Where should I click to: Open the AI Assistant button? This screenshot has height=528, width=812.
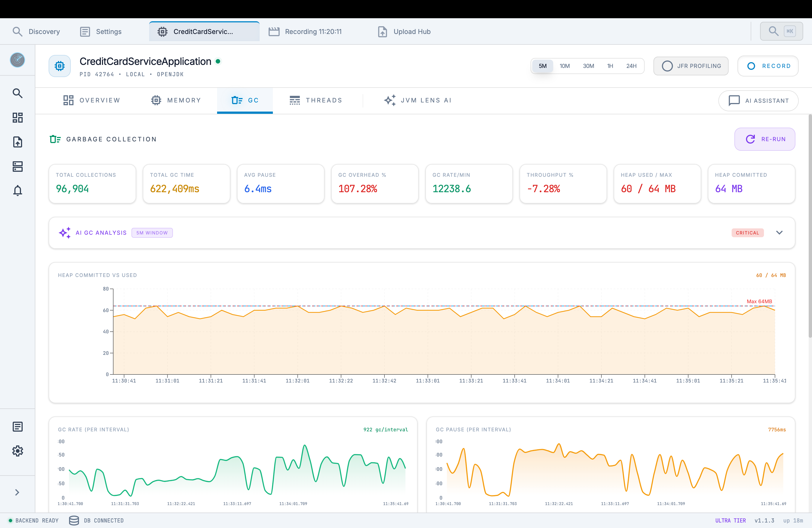[x=758, y=101]
